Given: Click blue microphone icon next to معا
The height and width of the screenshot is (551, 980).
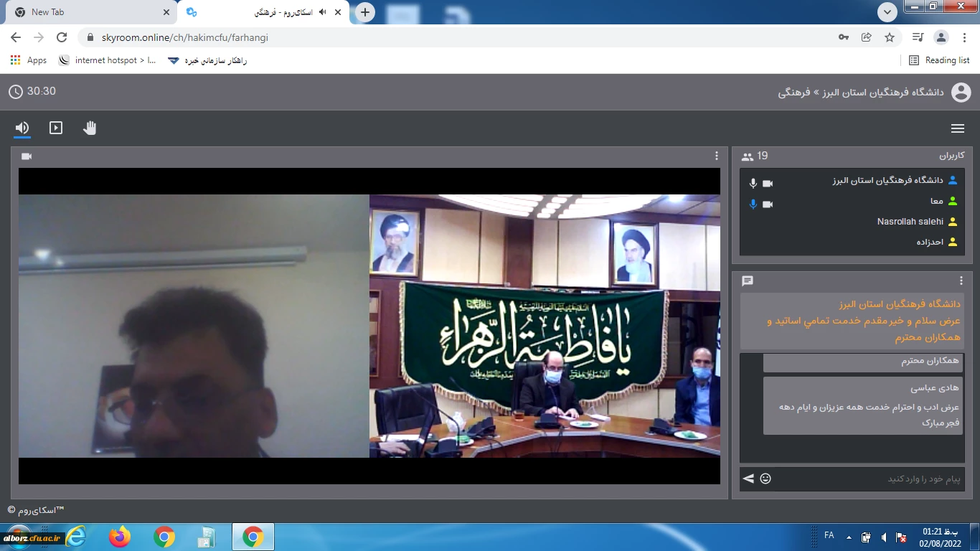Looking at the screenshot, I should click(x=753, y=204).
